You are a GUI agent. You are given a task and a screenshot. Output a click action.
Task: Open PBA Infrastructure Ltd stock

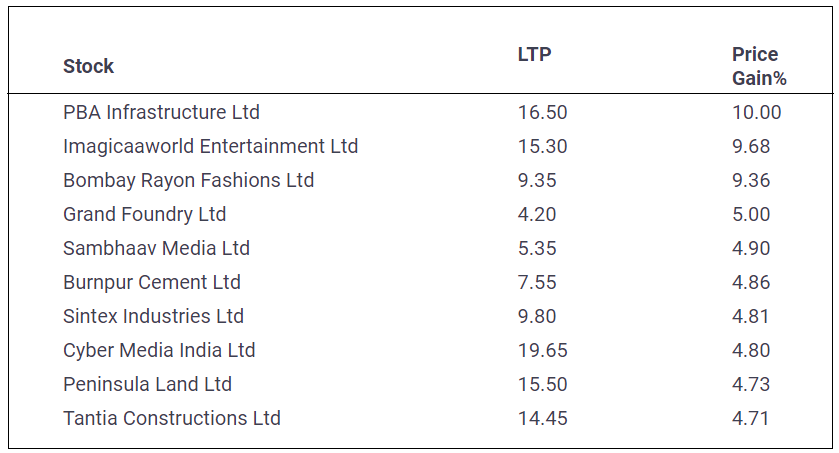(x=161, y=112)
